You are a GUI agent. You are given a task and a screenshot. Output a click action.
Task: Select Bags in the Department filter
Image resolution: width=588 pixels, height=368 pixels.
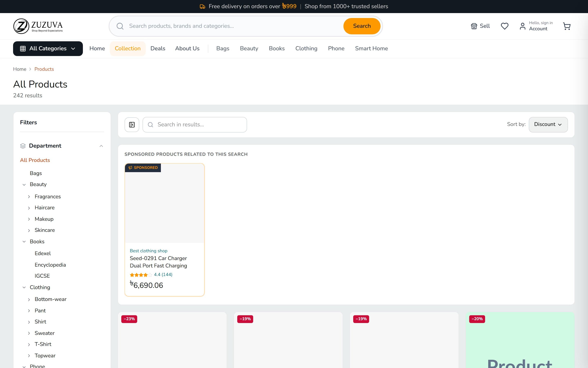point(36,173)
